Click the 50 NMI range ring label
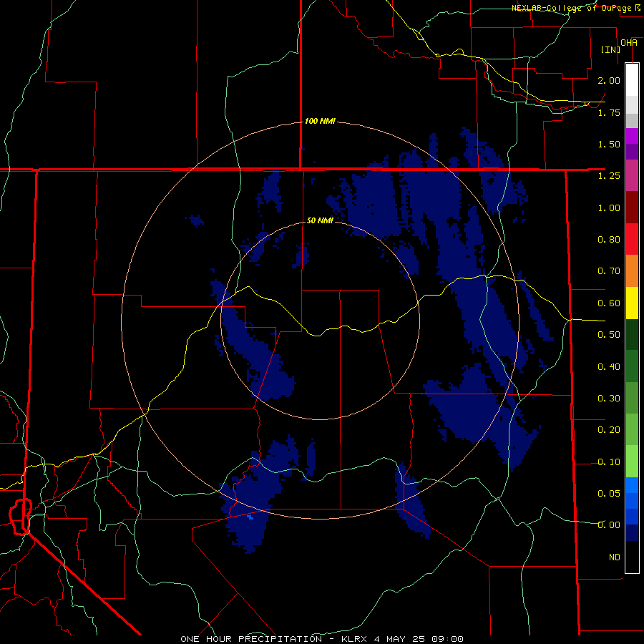 [x=320, y=220]
